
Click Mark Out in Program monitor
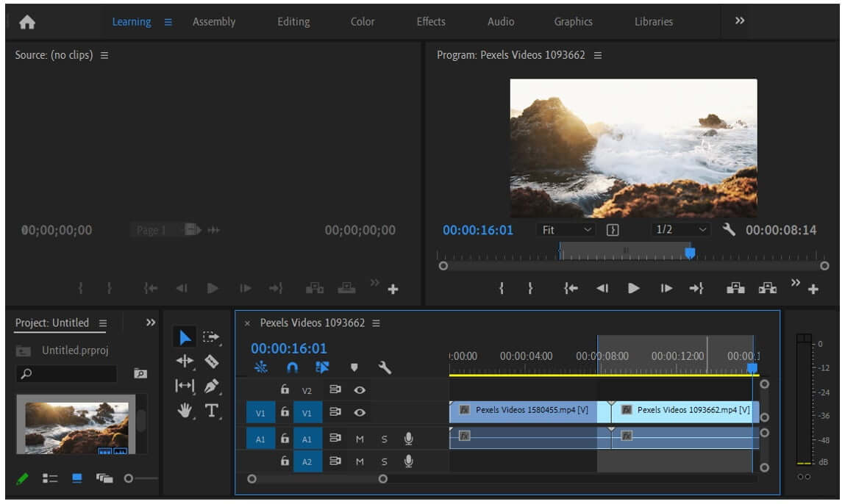coord(530,289)
